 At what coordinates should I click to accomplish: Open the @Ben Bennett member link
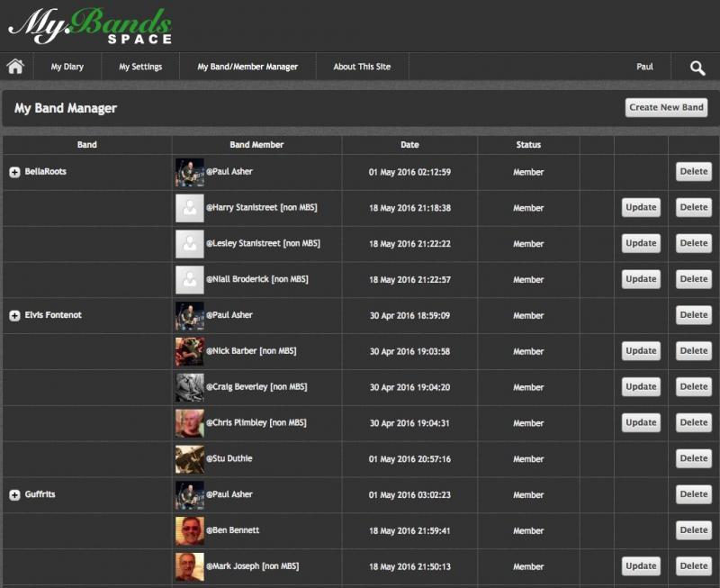point(232,530)
